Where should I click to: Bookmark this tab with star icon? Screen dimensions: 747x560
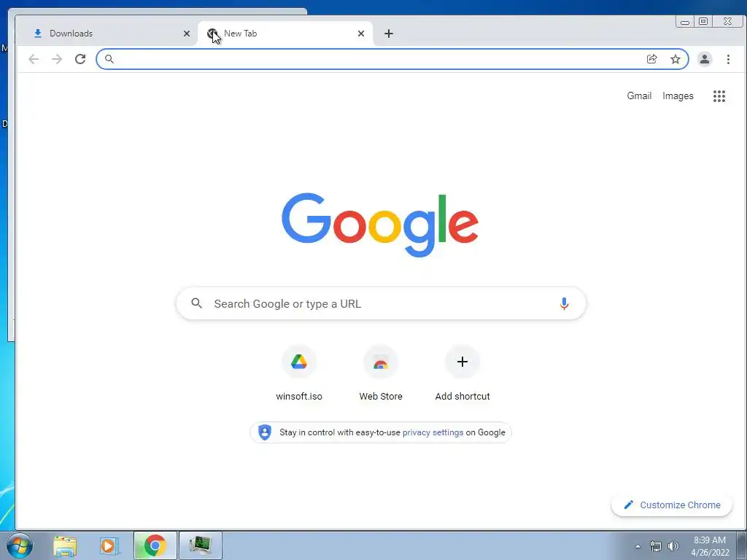pos(675,59)
